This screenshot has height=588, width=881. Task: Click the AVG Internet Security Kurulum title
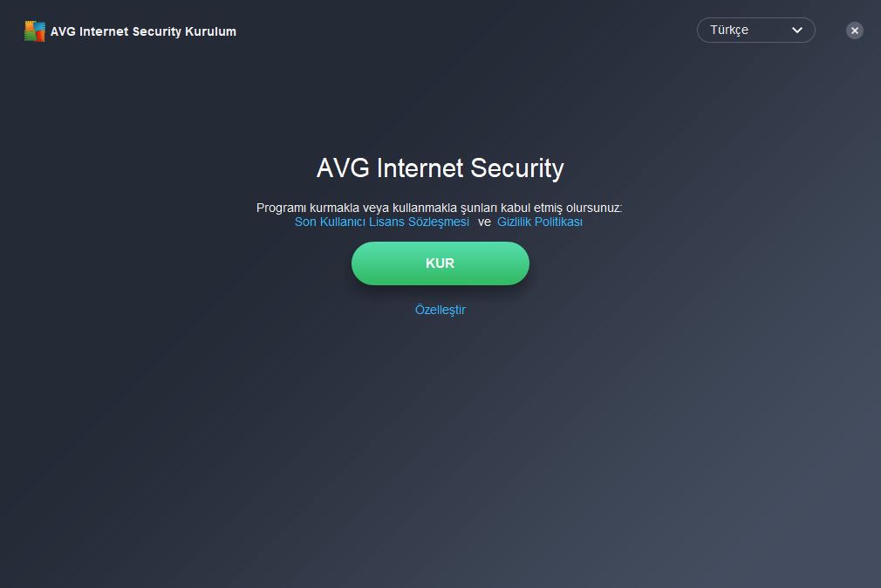pyautogui.click(x=143, y=31)
